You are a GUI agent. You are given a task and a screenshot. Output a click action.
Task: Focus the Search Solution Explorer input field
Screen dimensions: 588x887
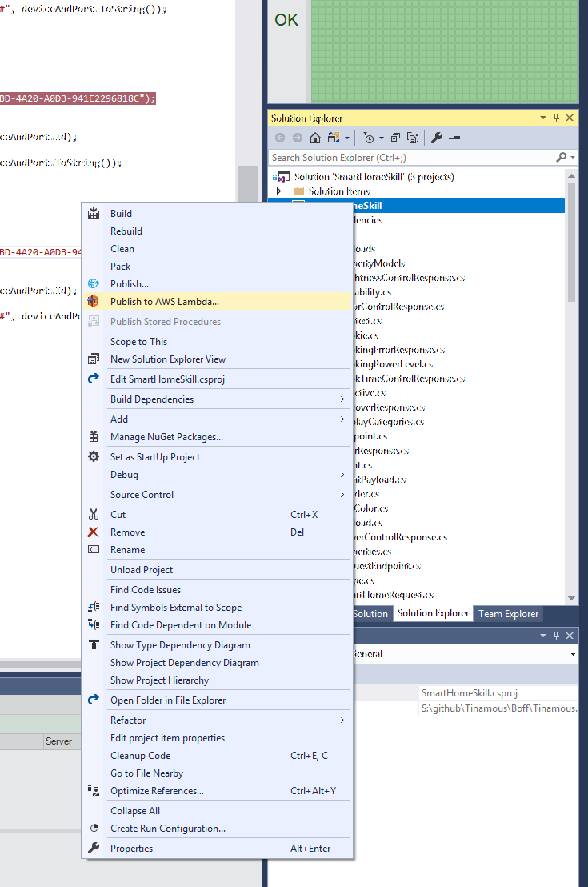coord(412,158)
